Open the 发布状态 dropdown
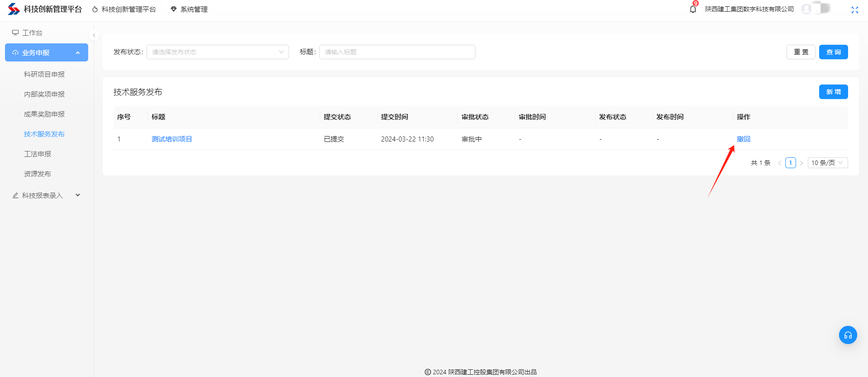868x377 pixels. coord(218,52)
